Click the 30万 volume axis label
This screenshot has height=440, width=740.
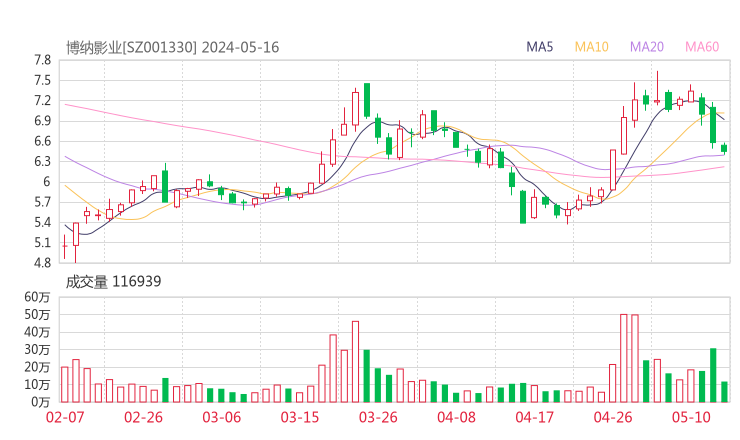click(37, 350)
